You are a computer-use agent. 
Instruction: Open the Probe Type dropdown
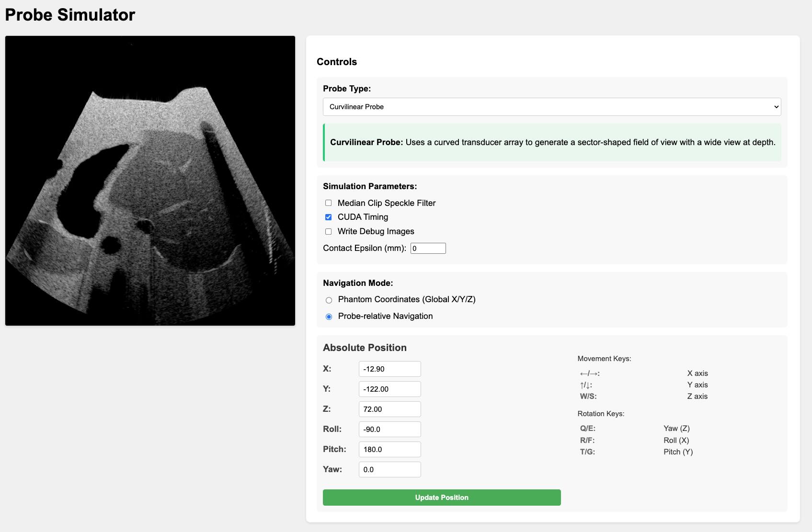551,107
